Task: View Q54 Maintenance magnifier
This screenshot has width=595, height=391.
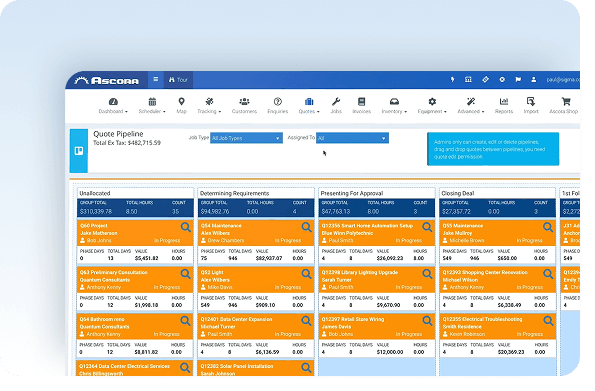Action: click(307, 227)
